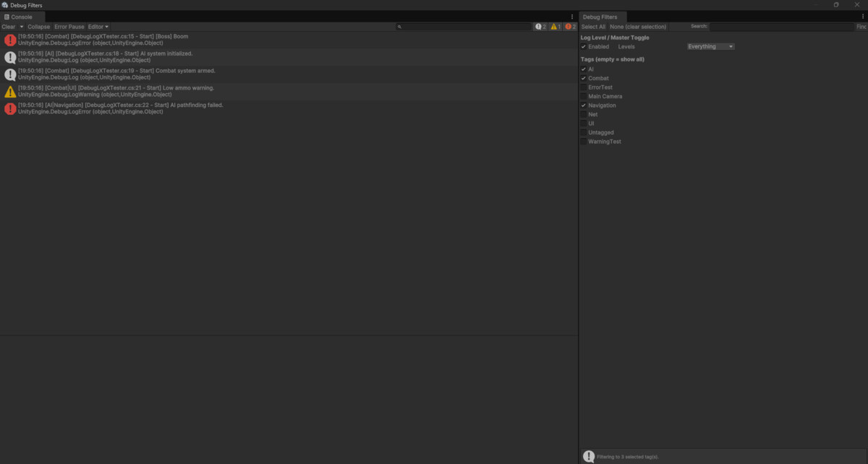Enable the ErrorTest tag checkbox
The image size is (868, 464).
pyautogui.click(x=583, y=87)
